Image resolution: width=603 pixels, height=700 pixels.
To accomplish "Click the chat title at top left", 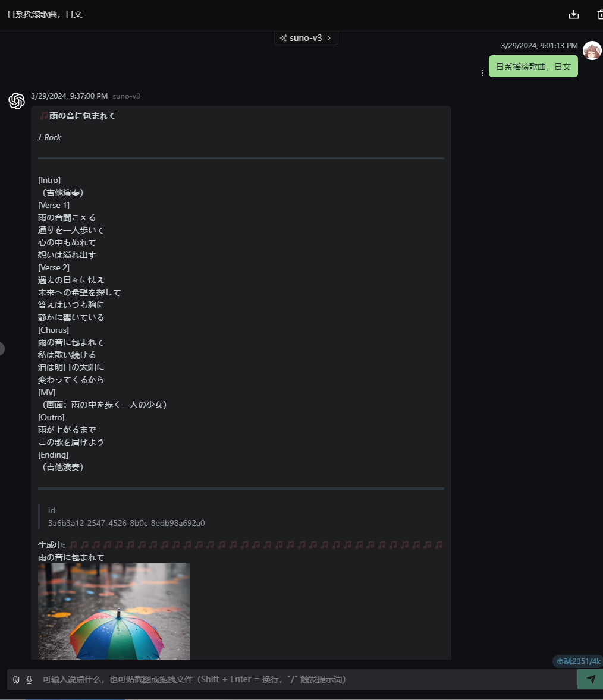I will 45,14.
